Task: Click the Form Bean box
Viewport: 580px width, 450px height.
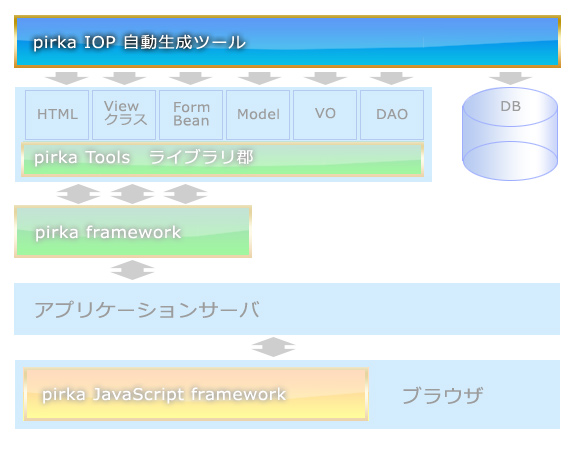Action: click(x=191, y=115)
